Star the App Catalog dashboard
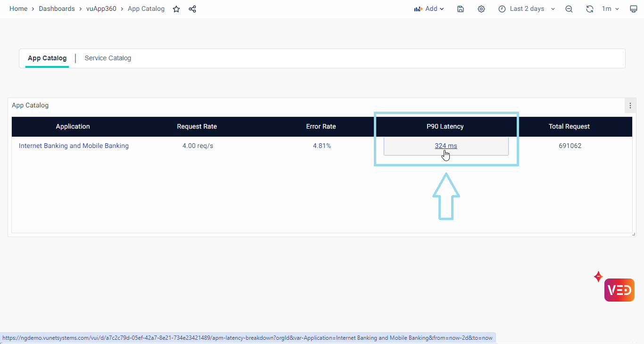 point(176,9)
